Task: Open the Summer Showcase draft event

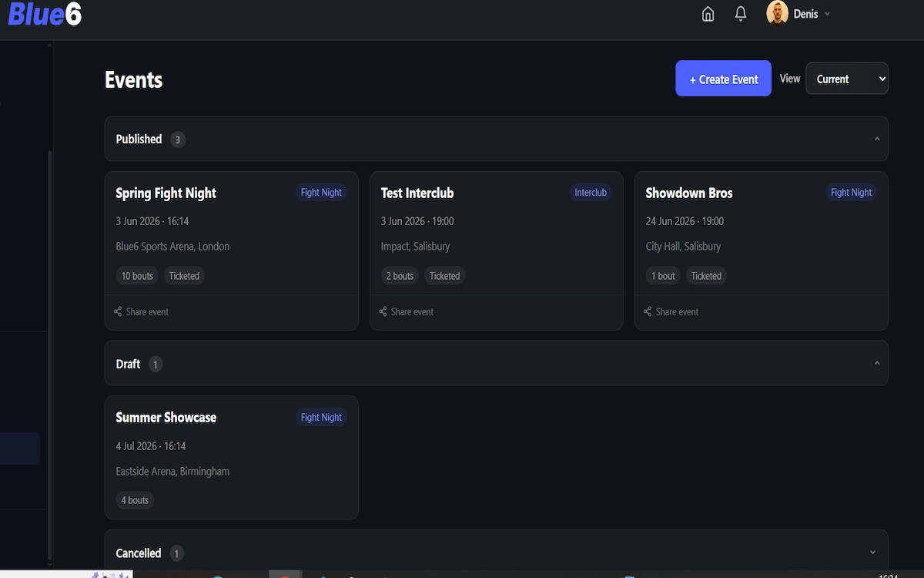Action: pos(166,417)
